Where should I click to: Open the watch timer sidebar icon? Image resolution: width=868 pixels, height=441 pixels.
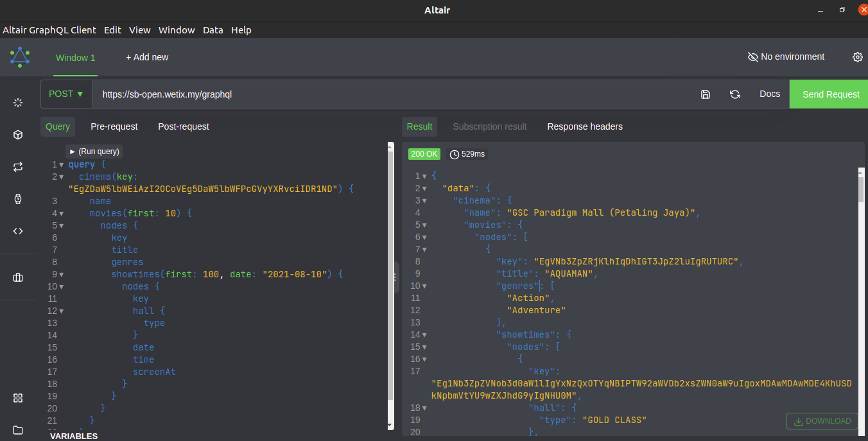[x=18, y=199]
